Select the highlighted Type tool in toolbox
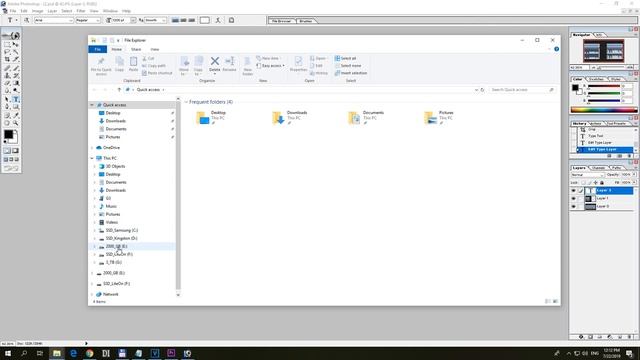Screen dimensions: 640x360 point(16,99)
